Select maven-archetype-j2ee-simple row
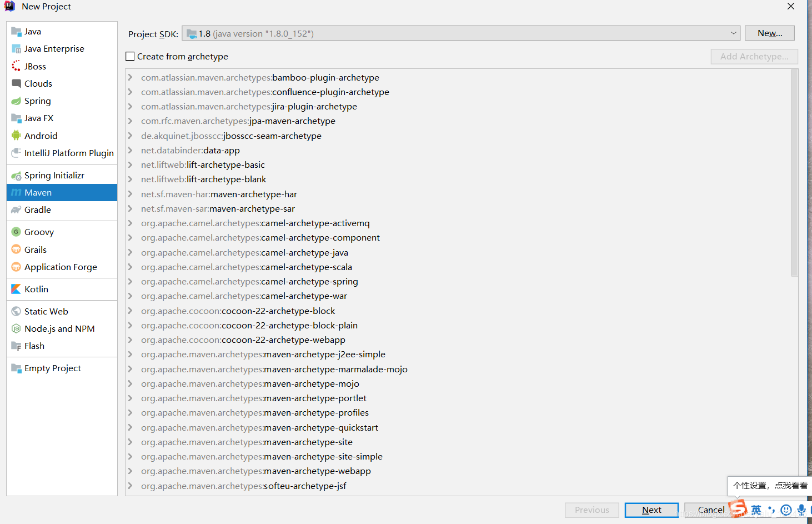This screenshot has height=524, width=812. pyautogui.click(x=459, y=355)
